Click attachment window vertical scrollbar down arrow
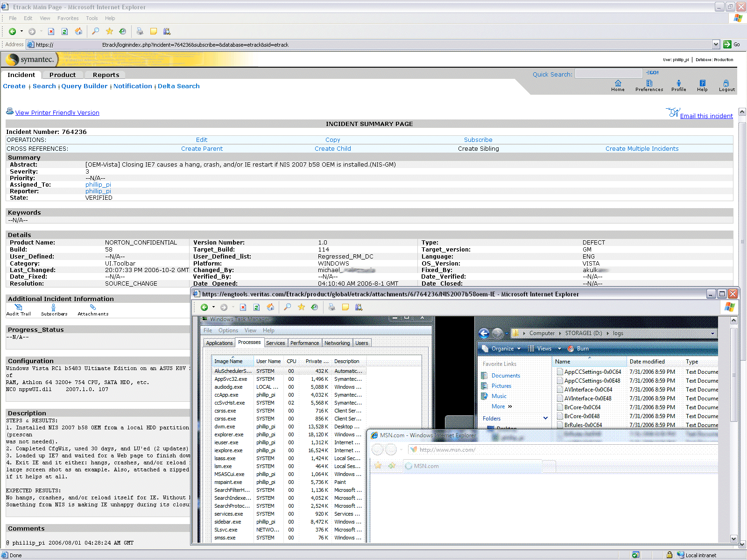The width and height of the screenshot is (747, 560). pos(733,539)
